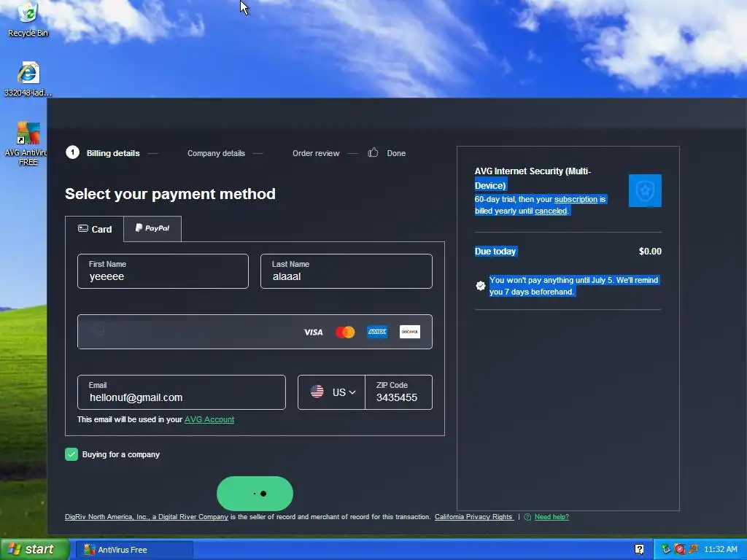The width and height of the screenshot is (747, 560).
Task: Open the canceled link
Action: tap(551, 211)
